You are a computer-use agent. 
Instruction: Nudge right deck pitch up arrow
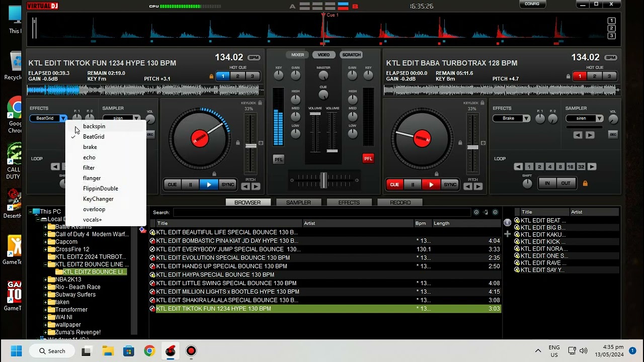[478, 187]
